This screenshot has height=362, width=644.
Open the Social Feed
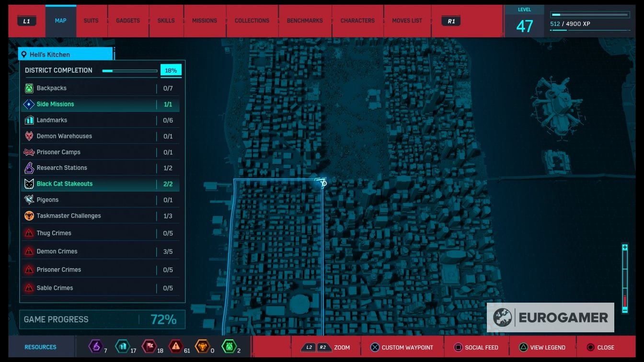(476, 348)
